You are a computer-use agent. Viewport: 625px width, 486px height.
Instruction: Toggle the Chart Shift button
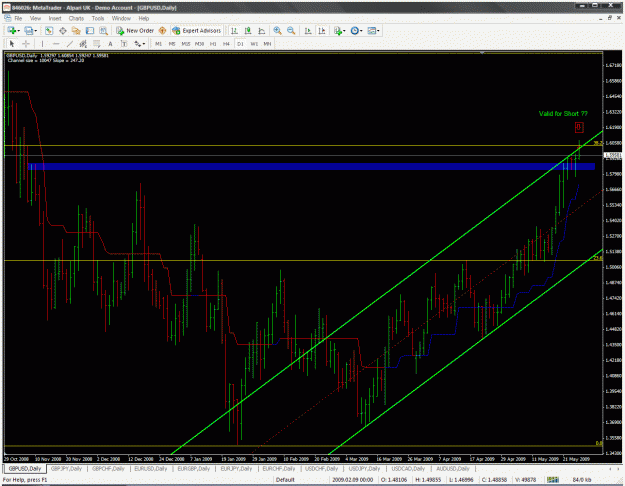point(322,31)
